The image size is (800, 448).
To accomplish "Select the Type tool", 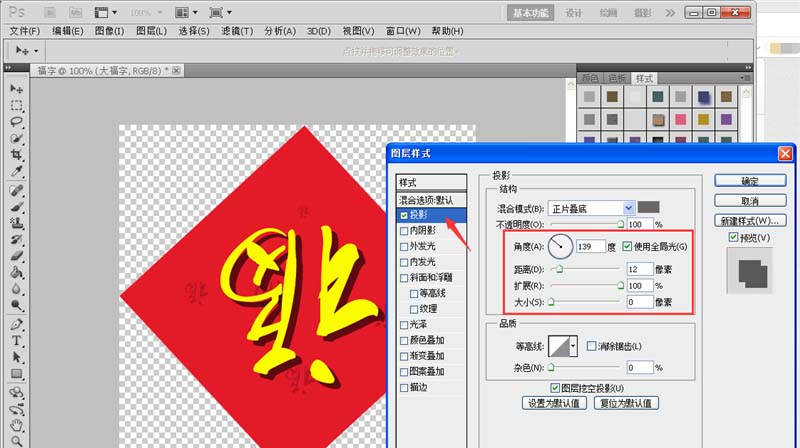I will tap(16, 341).
